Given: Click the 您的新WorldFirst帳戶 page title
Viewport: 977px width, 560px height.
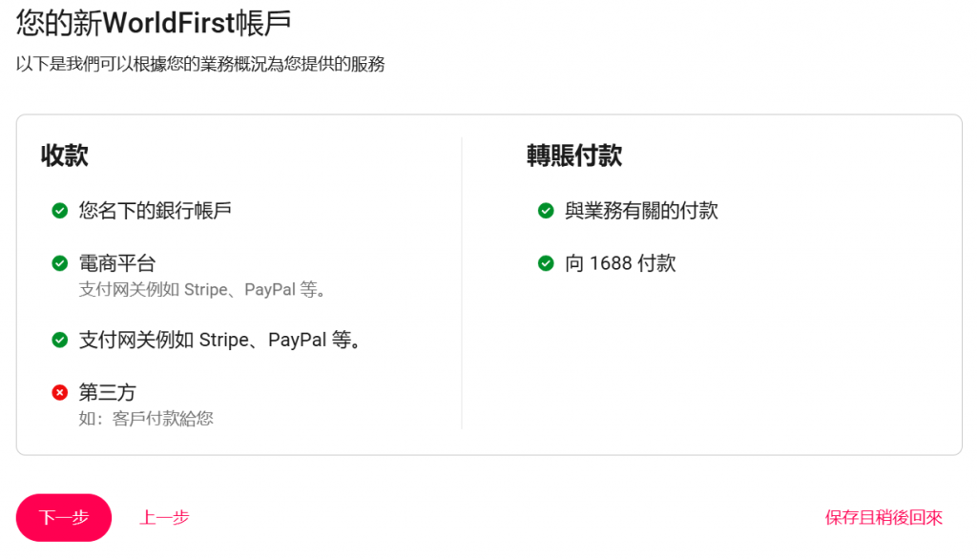Looking at the screenshot, I should (154, 23).
